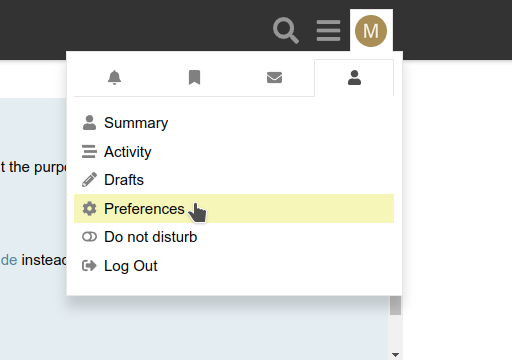Switch to the notifications bell tab
The image size is (512, 360).
click(114, 78)
